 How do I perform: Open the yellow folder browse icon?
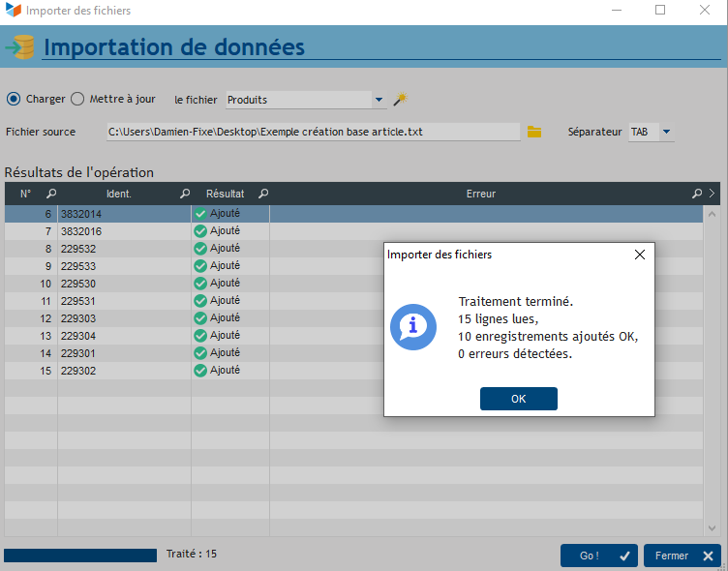click(534, 132)
